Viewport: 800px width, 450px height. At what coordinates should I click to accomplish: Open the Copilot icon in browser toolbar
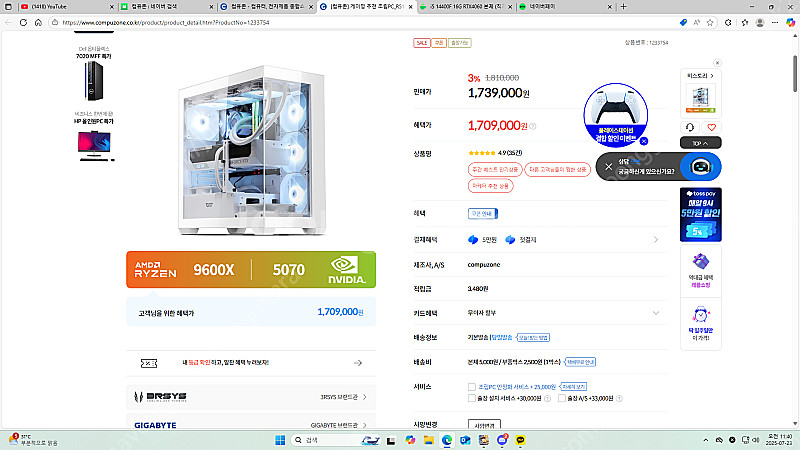click(790, 22)
